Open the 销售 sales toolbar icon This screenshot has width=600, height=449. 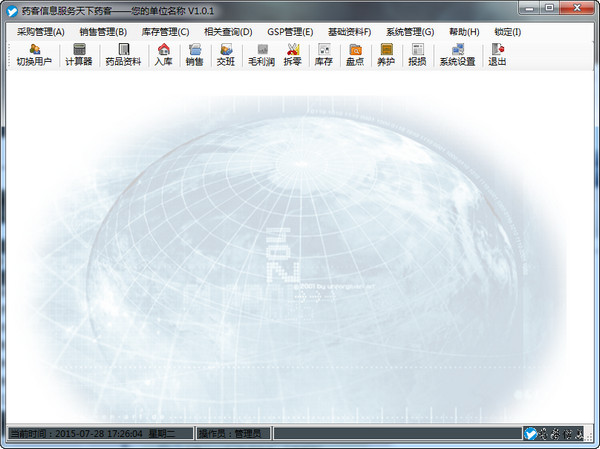coord(194,55)
